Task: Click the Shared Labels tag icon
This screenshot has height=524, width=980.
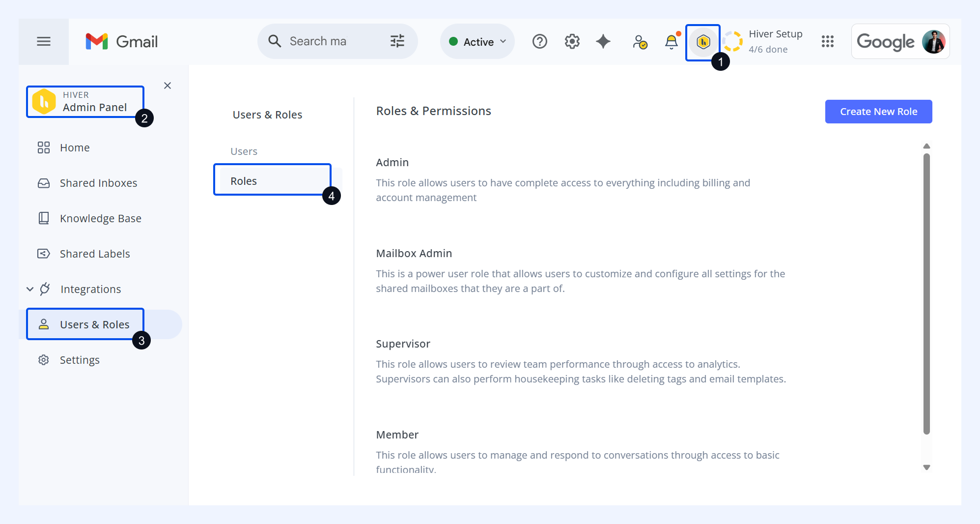Action: 44,254
